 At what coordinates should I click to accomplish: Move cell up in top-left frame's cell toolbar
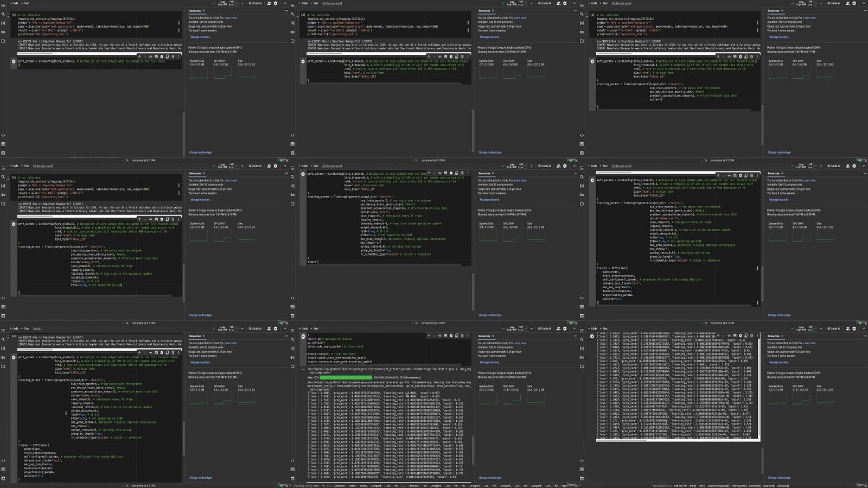(139, 56)
